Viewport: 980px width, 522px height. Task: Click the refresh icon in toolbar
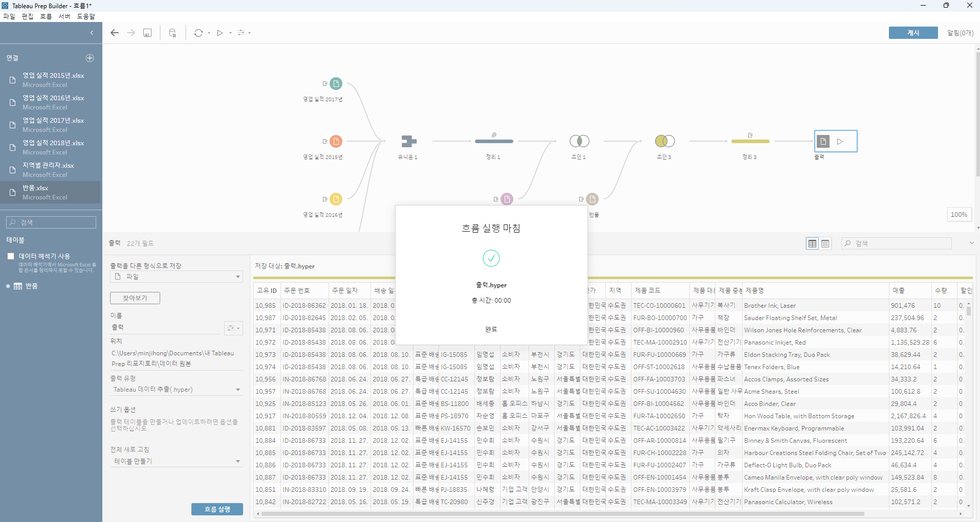click(x=199, y=33)
